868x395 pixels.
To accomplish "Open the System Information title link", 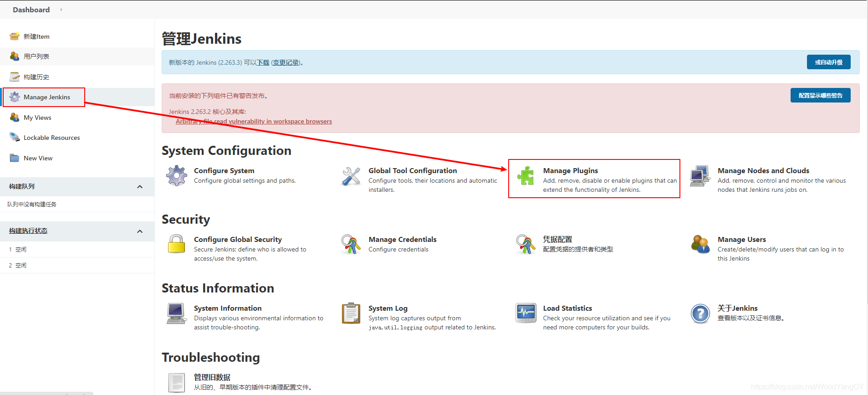I will coord(228,308).
